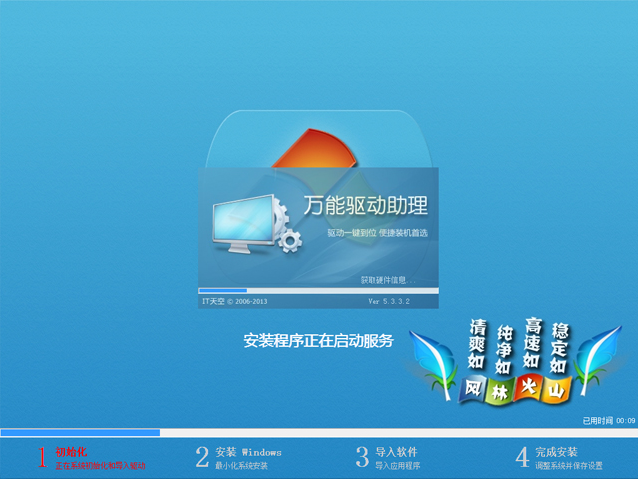Click the orange Windows flag logo
Screen dimensions: 638x481
(x=314, y=149)
